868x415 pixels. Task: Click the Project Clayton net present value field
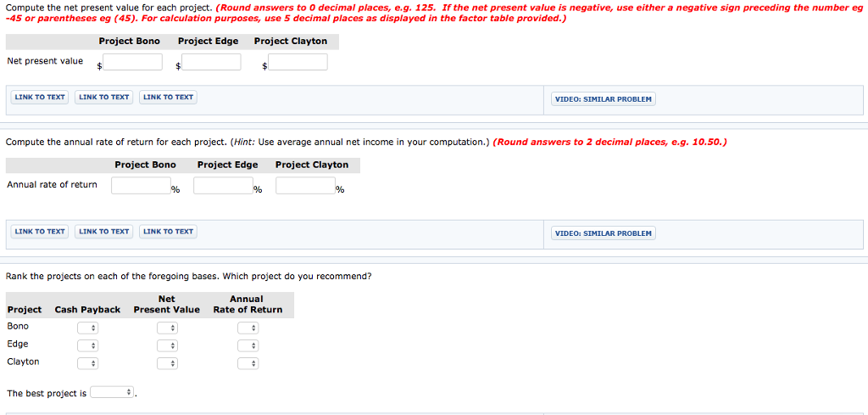coord(298,62)
